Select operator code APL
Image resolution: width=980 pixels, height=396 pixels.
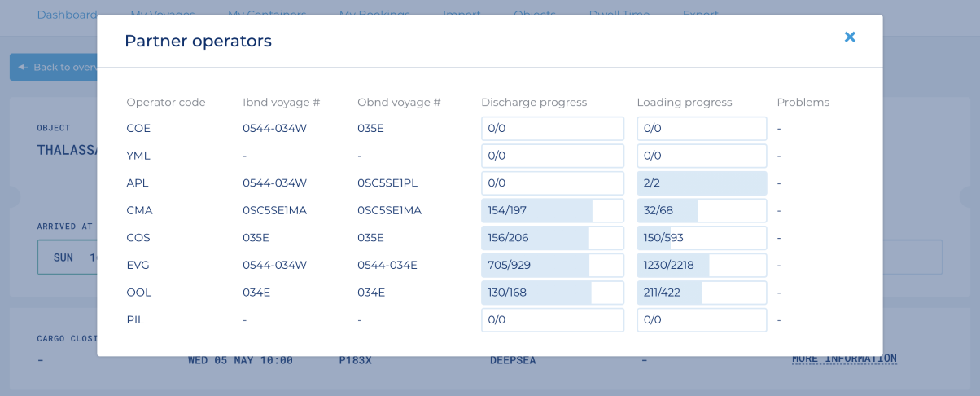coord(138,183)
